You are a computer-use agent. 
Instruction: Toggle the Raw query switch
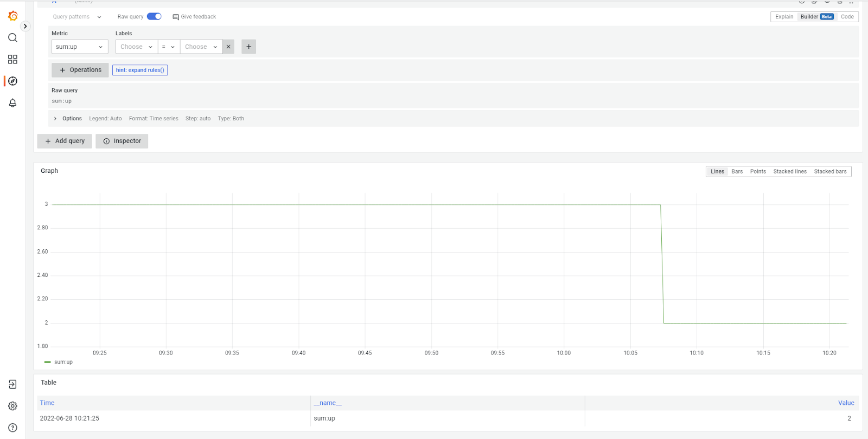click(154, 16)
